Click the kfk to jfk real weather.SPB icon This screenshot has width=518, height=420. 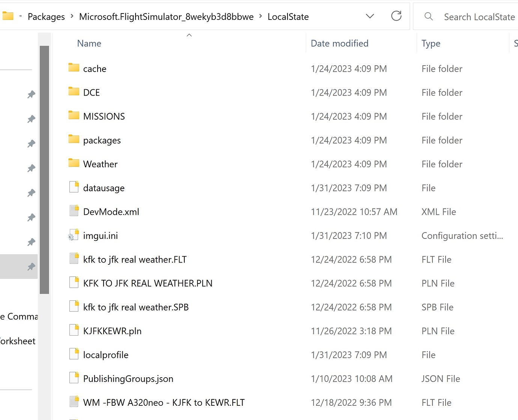(x=74, y=306)
